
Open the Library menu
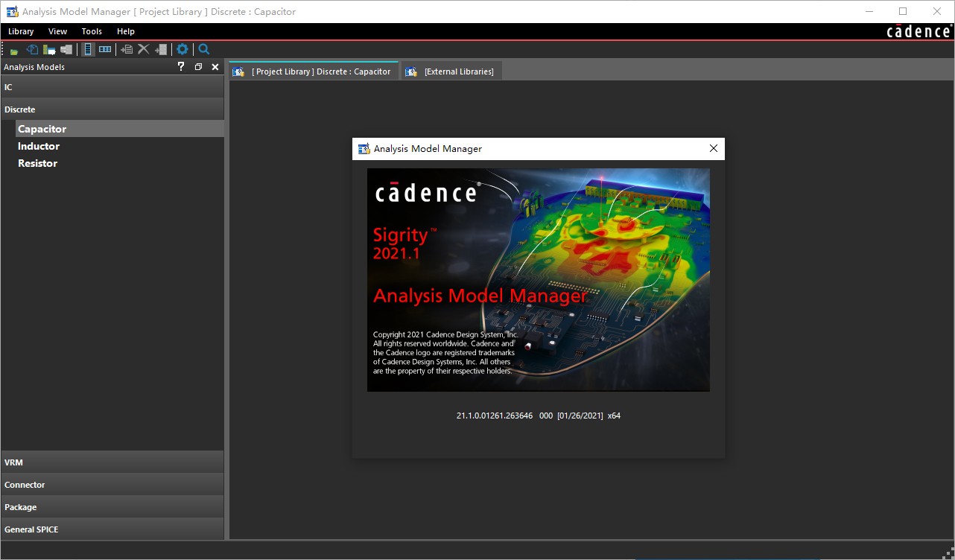(x=21, y=31)
